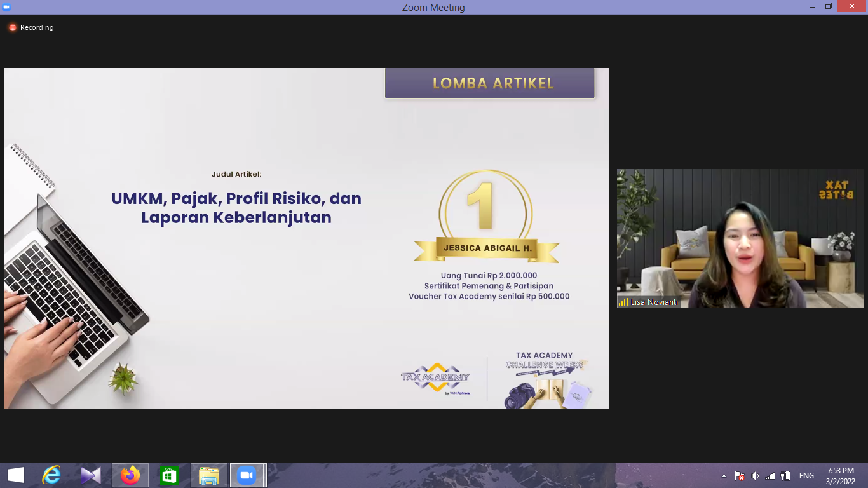This screenshot has height=488, width=868.
Task: Switch to the active Zoom app on the taskbar
Action: [x=248, y=475]
